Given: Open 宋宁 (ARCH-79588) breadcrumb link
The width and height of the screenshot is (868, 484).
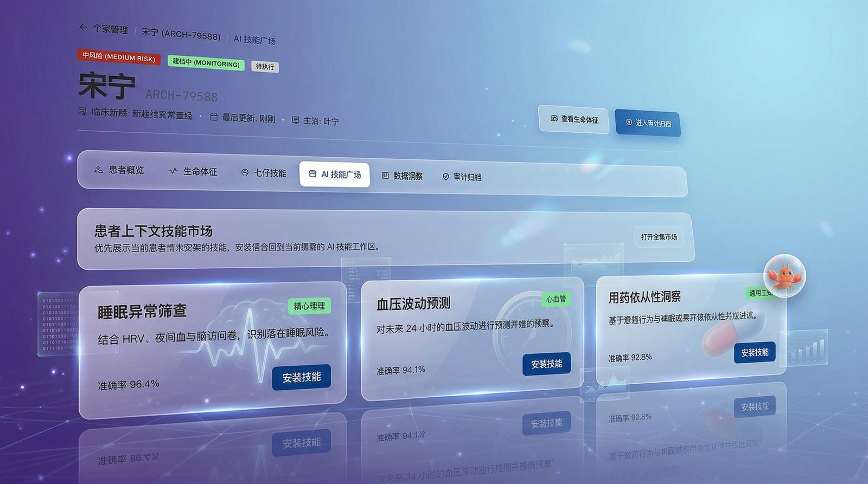Looking at the screenshot, I should (x=181, y=34).
